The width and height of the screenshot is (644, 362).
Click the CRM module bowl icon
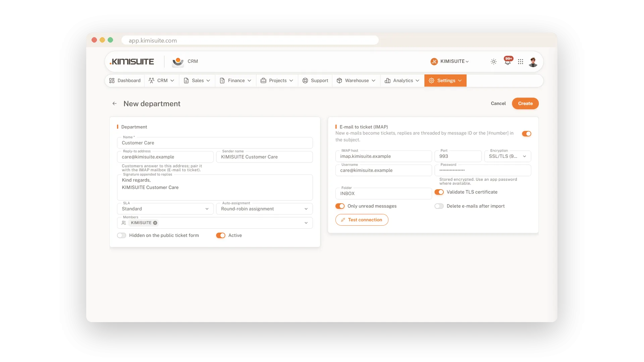pos(178,62)
